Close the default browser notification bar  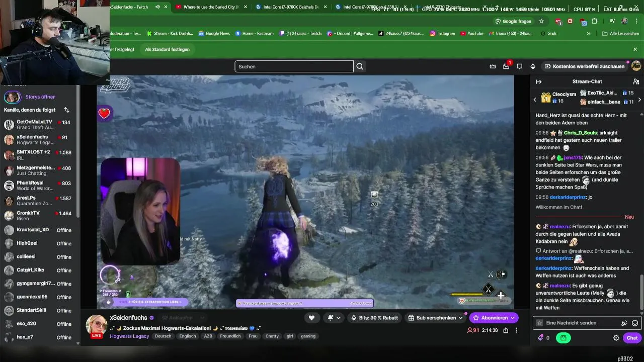point(635,49)
